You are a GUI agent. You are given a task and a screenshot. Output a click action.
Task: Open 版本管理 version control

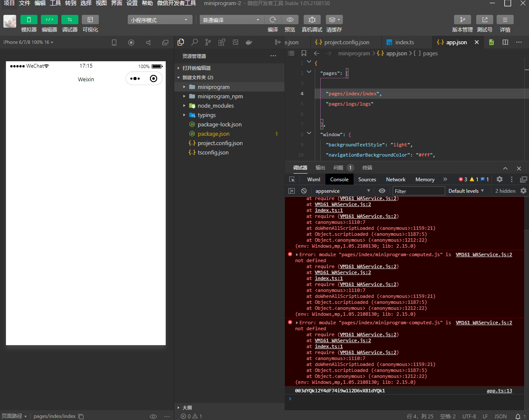[x=463, y=20]
